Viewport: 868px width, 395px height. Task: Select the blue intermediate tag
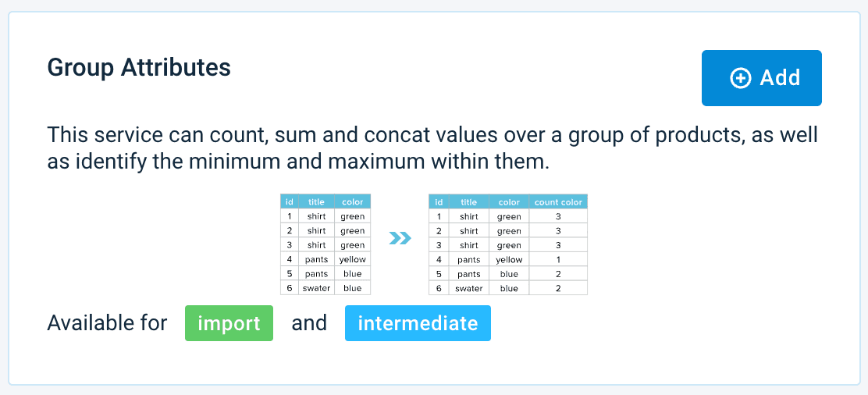pyautogui.click(x=418, y=323)
